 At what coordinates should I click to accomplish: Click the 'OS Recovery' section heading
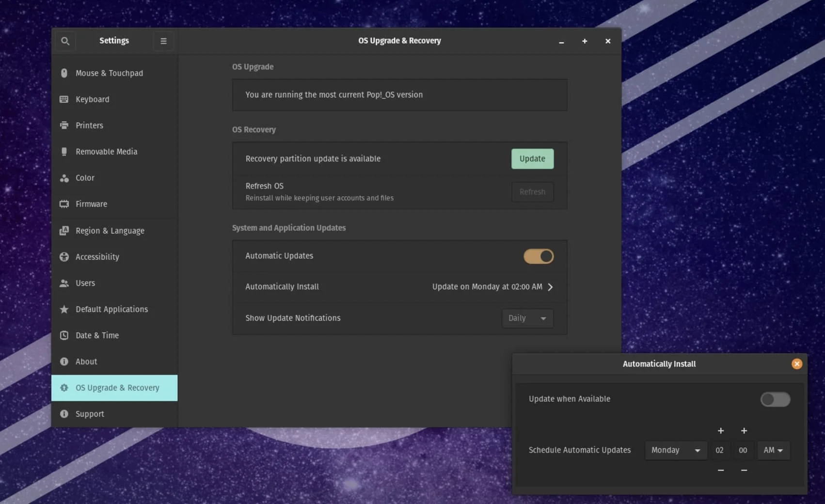coord(254,130)
